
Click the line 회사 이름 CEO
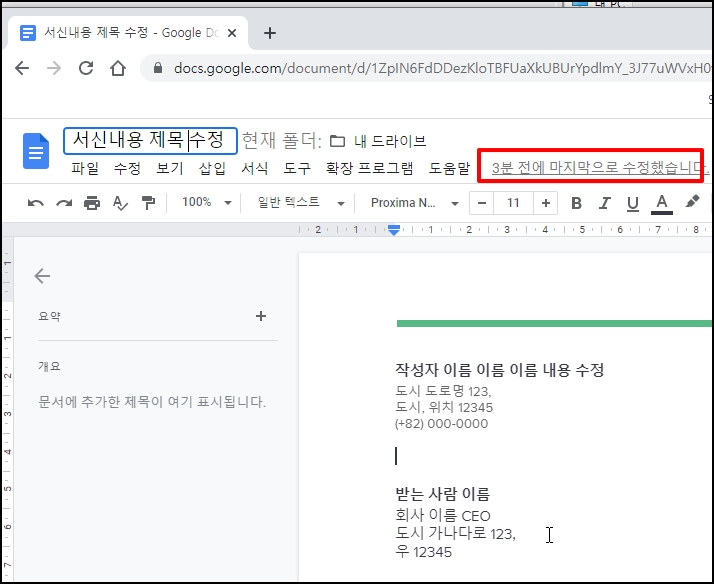pyautogui.click(x=443, y=515)
